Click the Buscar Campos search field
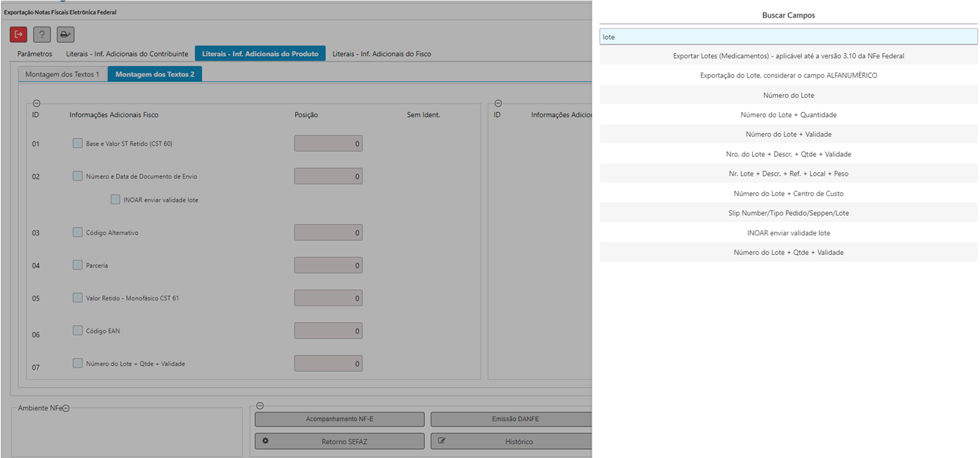980x458 pixels. (788, 36)
